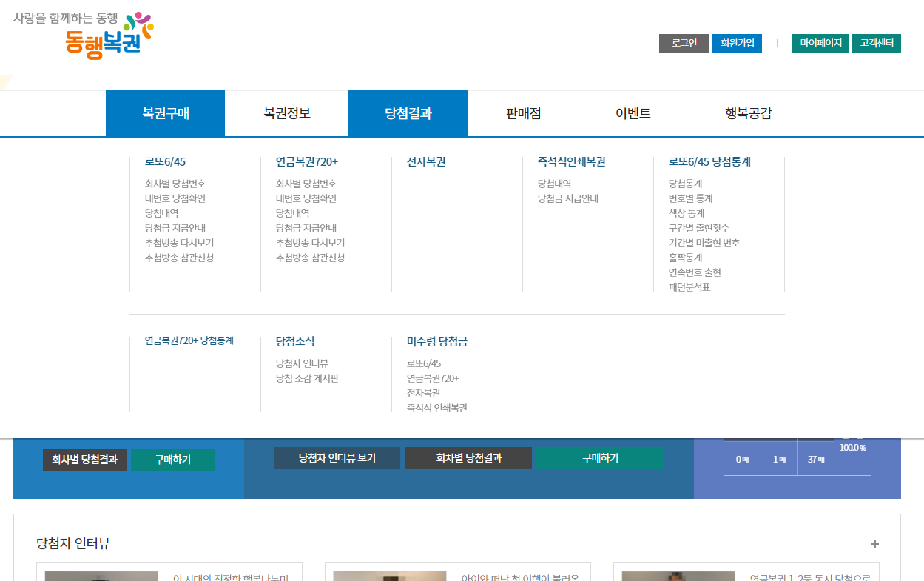924x581 pixels.
Task: Open 기간별 미출현 번호
Action: coord(704,243)
